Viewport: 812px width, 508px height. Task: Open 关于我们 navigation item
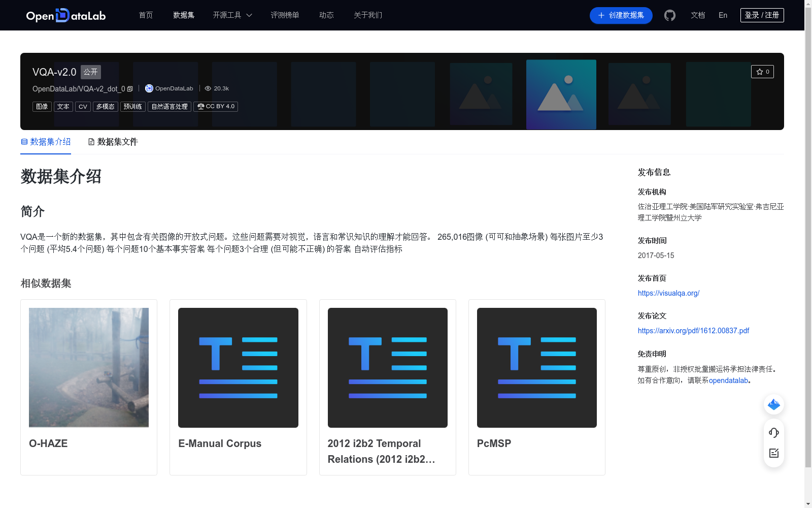coord(368,15)
